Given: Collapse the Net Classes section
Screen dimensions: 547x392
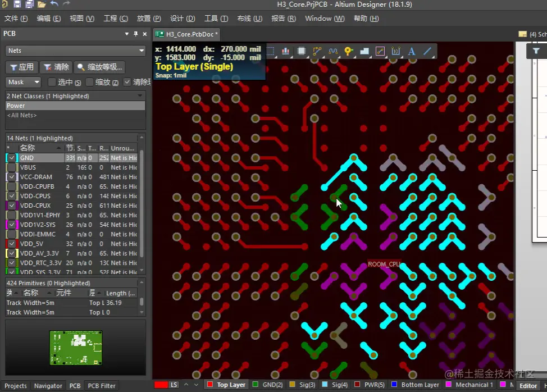Looking at the screenshot, I should tap(140, 95).
